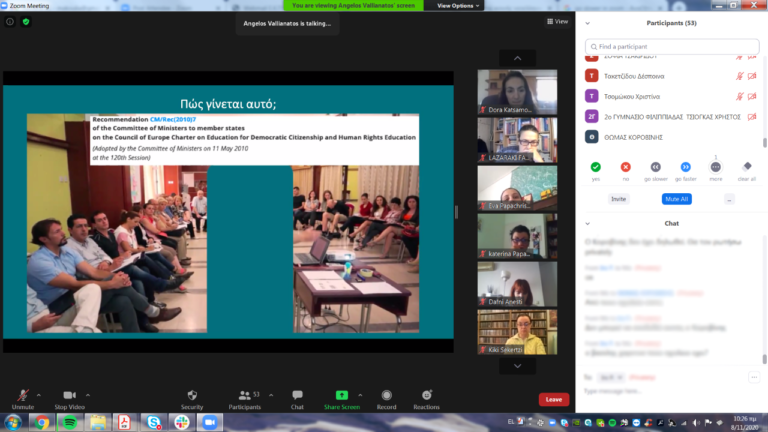Click the CM/Rec(2010)7 link in slide

tap(173, 119)
